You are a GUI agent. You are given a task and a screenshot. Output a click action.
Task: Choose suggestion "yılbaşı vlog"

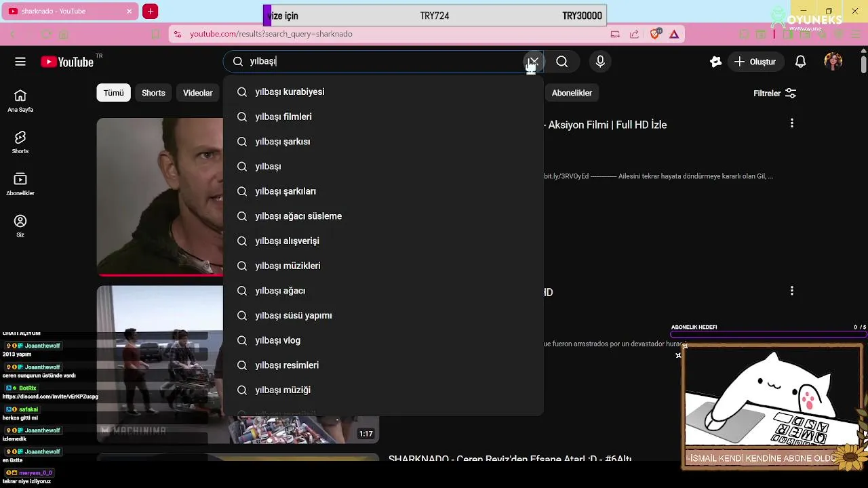point(383,340)
